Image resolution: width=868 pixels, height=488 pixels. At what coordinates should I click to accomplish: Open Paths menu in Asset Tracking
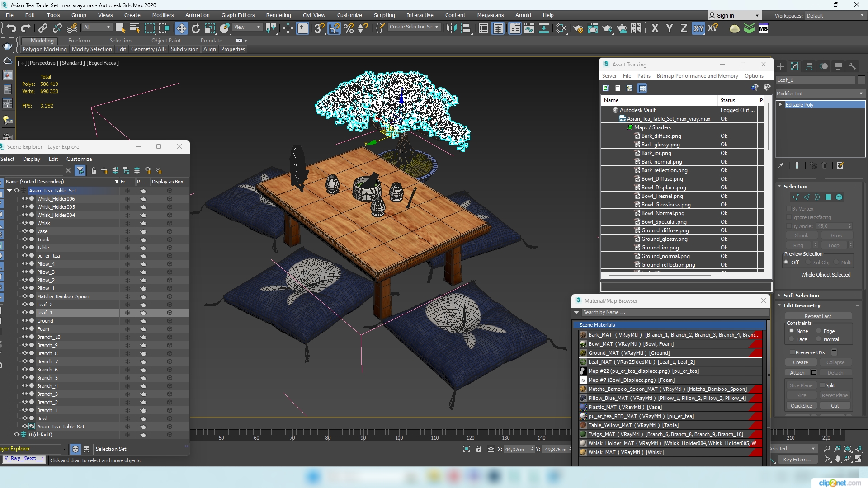pyautogui.click(x=644, y=76)
